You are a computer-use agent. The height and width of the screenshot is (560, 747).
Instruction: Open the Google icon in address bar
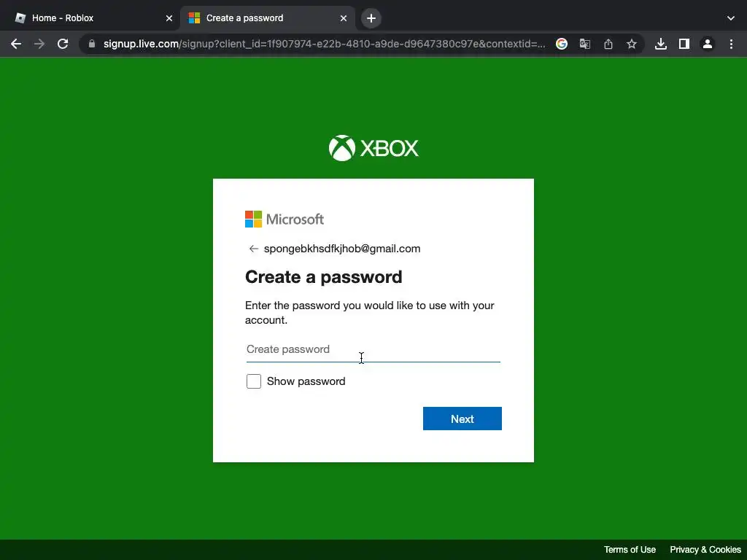pyautogui.click(x=562, y=44)
